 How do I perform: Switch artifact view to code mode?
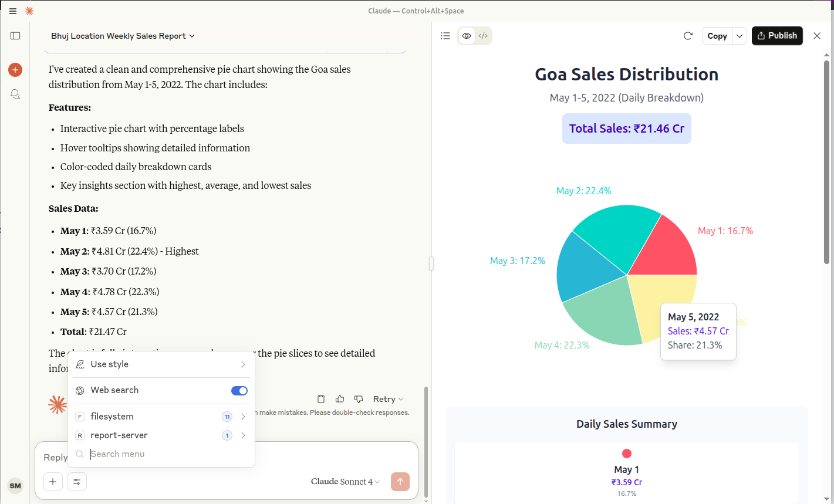pyautogui.click(x=483, y=36)
